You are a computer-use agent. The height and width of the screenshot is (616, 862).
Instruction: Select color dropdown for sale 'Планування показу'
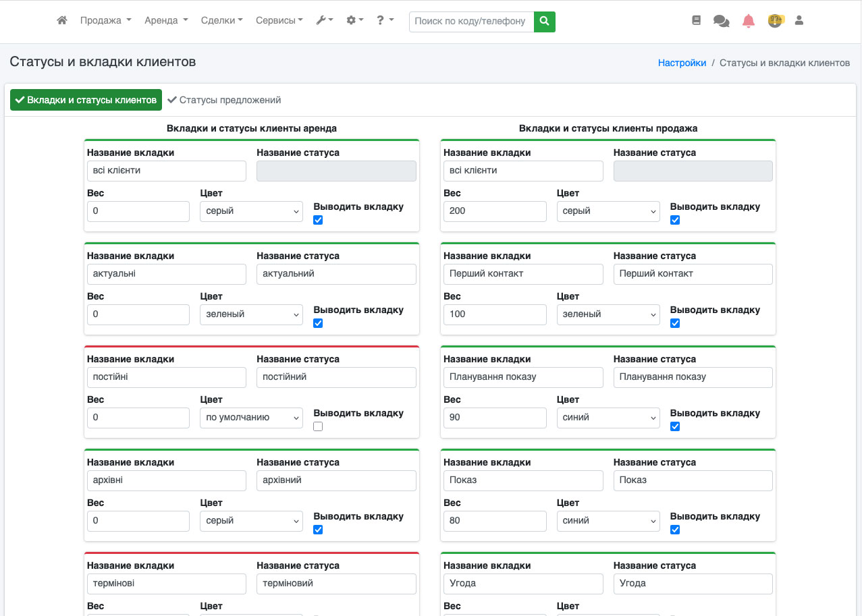point(608,418)
